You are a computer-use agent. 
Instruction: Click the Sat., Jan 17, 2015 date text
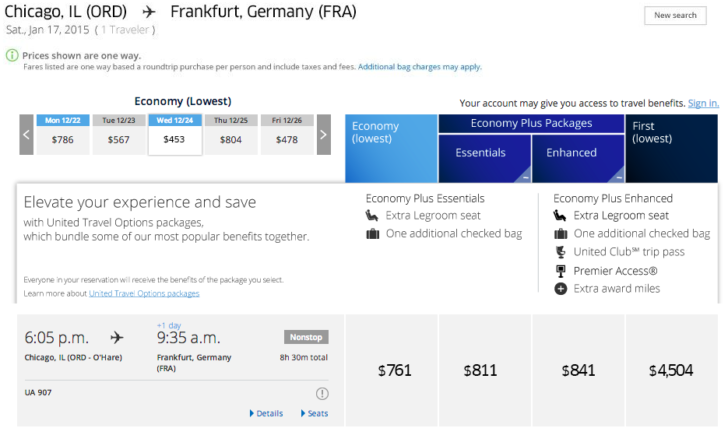(x=47, y=30)
